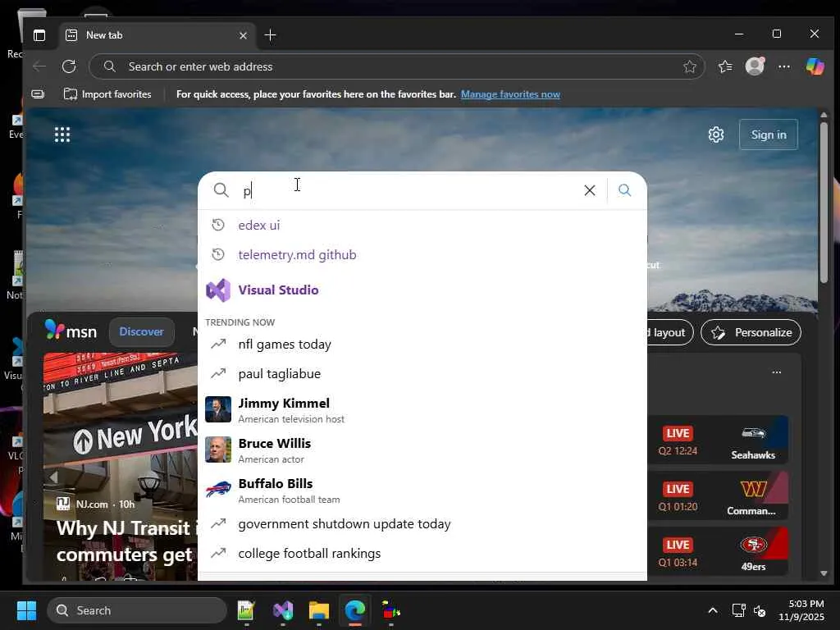Click the taskbar Search box
The height and width of the screenshot is (630, 840).
(137, 610)
